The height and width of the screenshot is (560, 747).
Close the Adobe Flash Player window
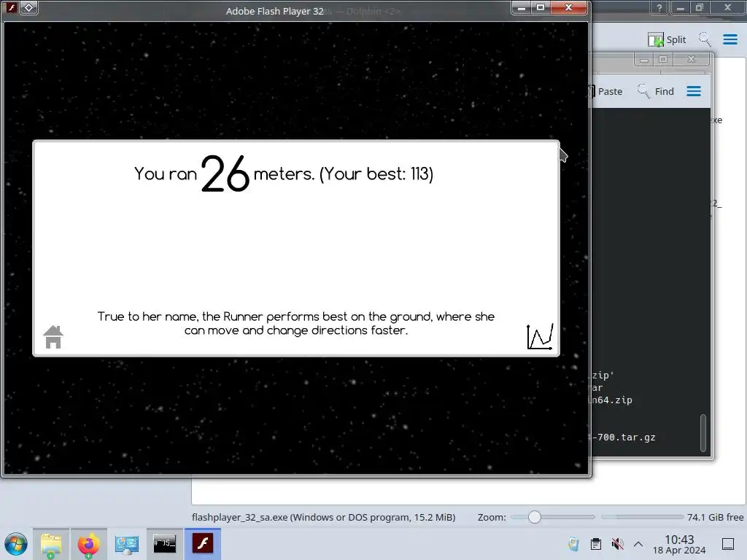(568, 7)
